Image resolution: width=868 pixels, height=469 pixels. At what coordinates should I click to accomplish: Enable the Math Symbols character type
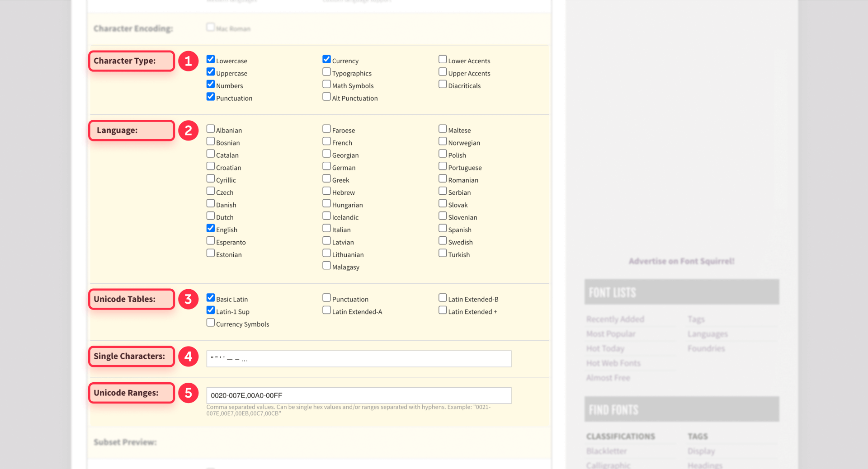click(x=326, y=84)
